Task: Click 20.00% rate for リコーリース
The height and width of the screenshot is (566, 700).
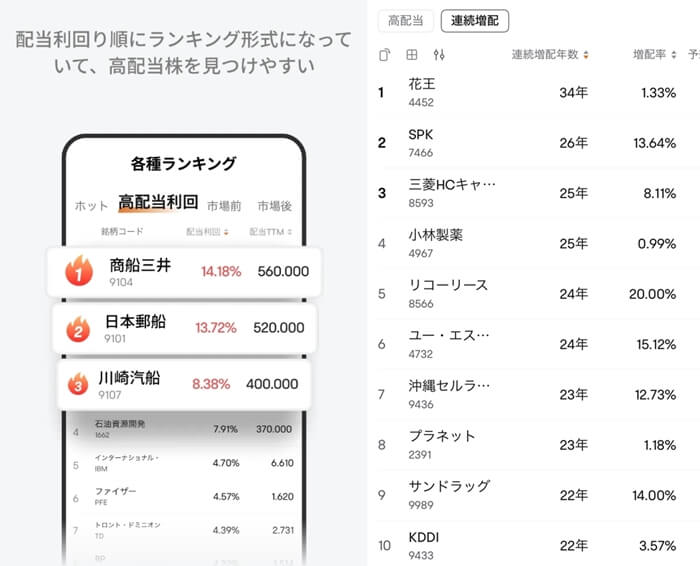Action: (652, 294)
